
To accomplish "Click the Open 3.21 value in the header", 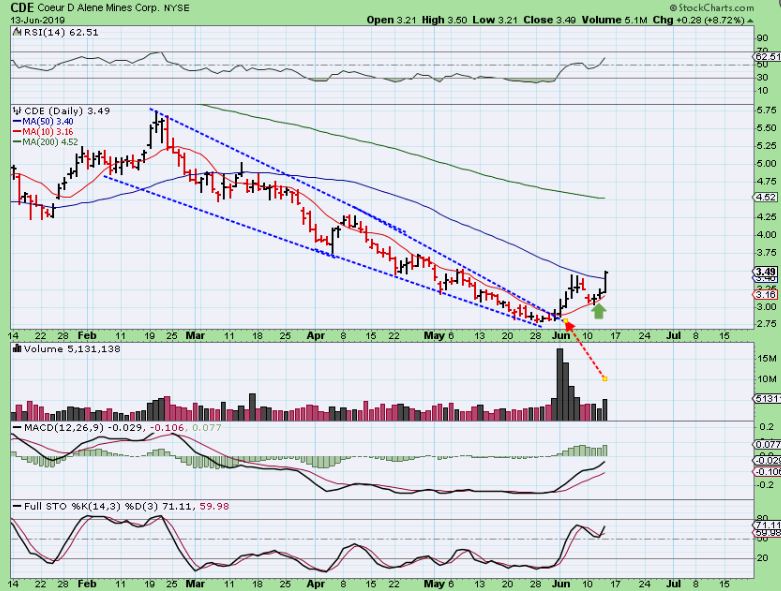I will (x=392, y=20).
